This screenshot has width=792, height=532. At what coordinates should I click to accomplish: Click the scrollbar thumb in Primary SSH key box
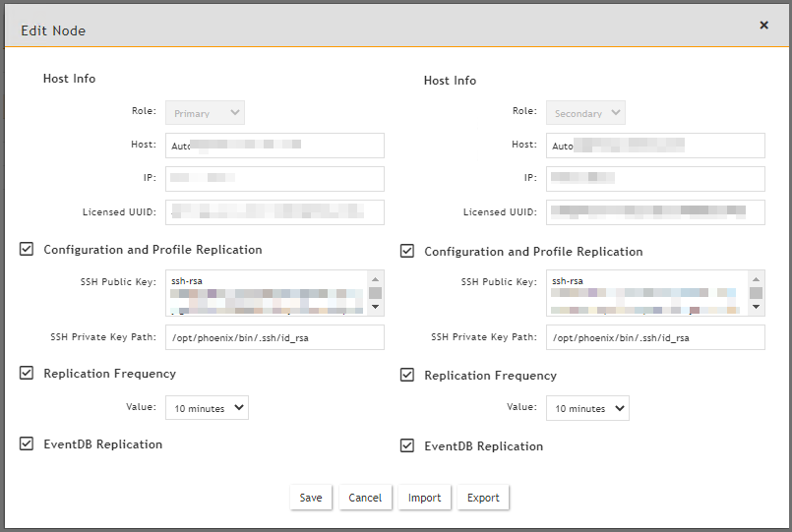[375, 293]
